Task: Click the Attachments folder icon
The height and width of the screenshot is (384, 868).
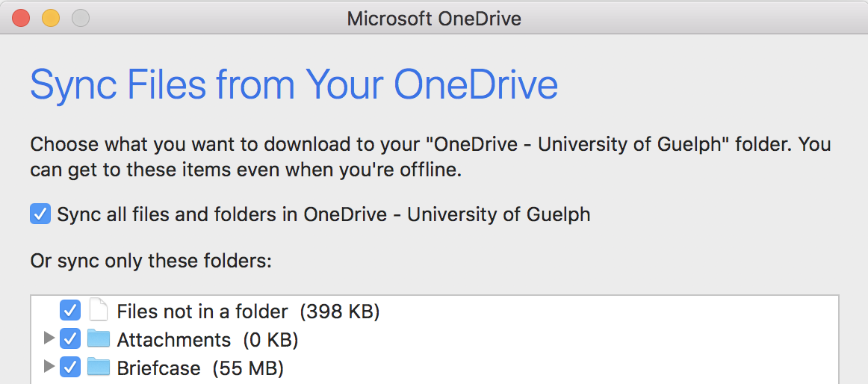Action: [x=98, y=340]
